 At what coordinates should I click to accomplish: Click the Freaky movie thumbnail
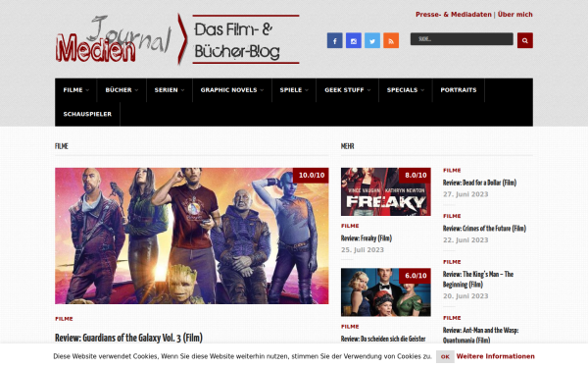385,192
